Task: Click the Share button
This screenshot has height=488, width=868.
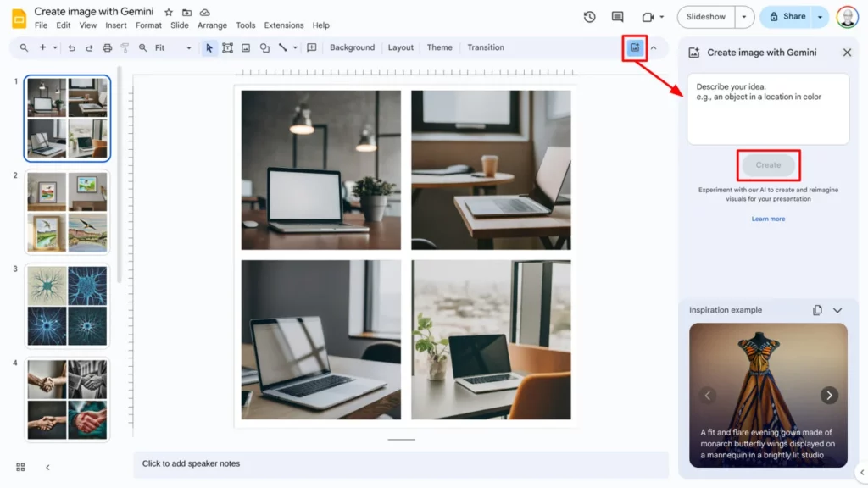Action: click(787, 17)
